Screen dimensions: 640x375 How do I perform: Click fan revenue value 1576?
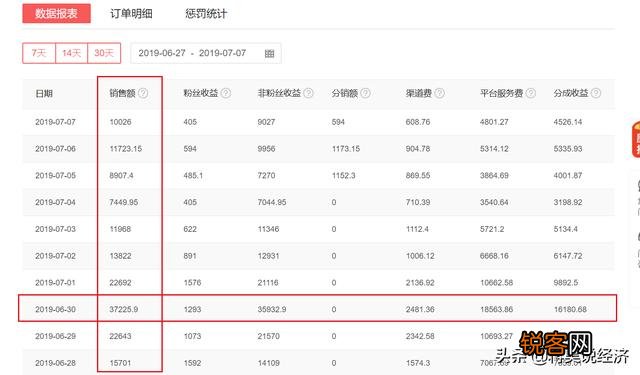point(192,282)
